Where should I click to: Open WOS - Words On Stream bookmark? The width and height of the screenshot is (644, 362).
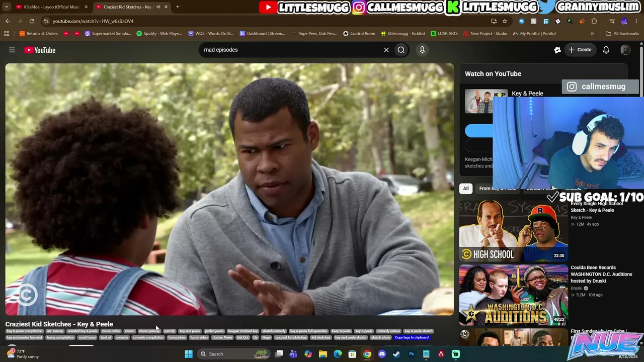(x=211, y=34)
